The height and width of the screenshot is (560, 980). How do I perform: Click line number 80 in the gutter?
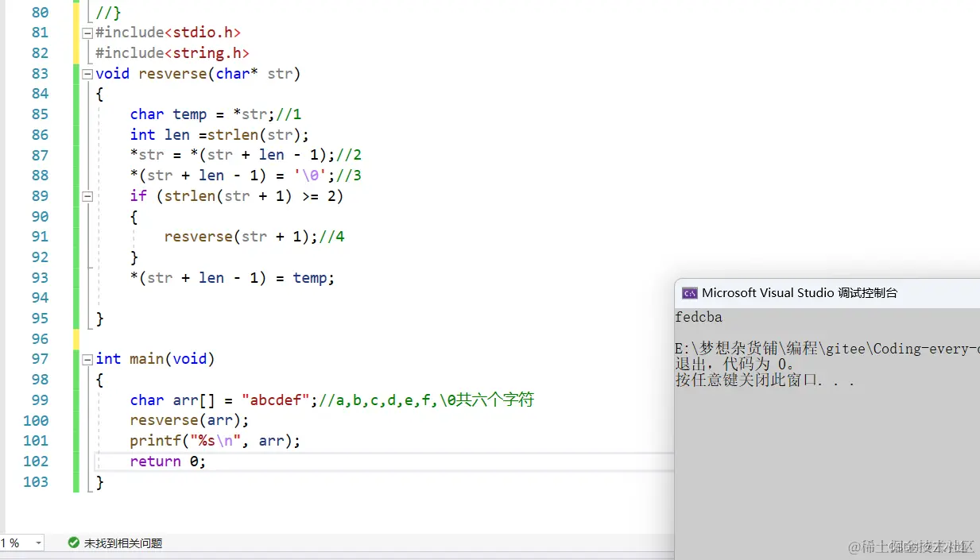[x=40, y=13]
